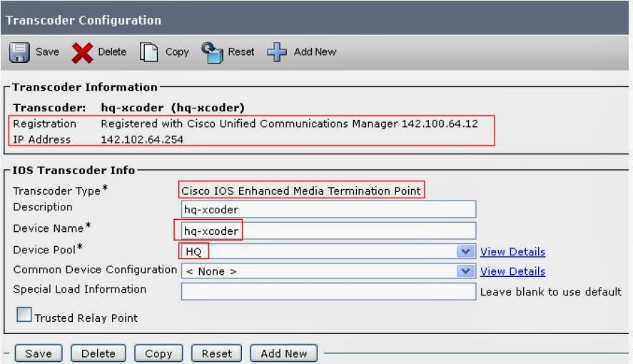Click the Add New label in top toolbar
633x364 pixels.
pos(315,51)
